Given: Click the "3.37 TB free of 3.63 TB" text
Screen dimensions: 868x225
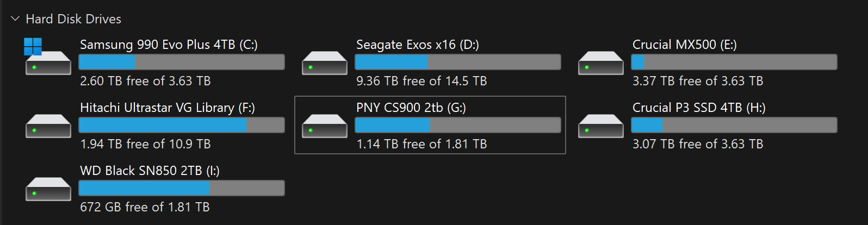Looking at the screenshot, I should click(x=698, y=81).
